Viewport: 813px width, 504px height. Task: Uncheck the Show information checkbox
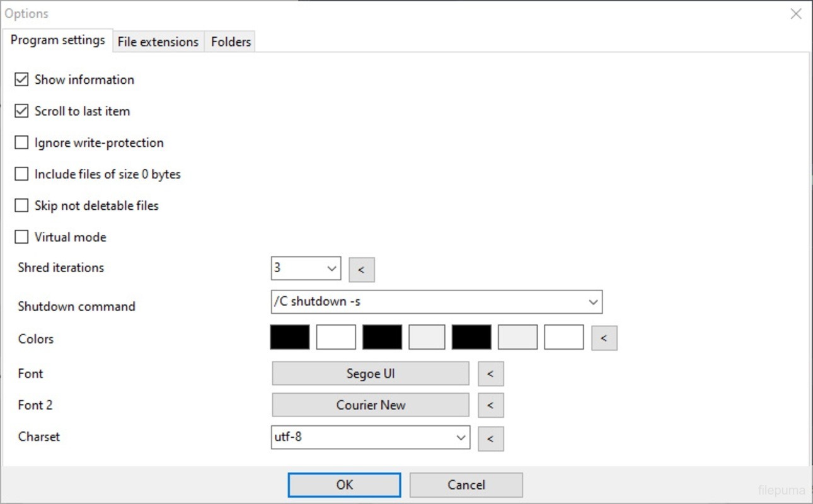[x=22, y=79]
